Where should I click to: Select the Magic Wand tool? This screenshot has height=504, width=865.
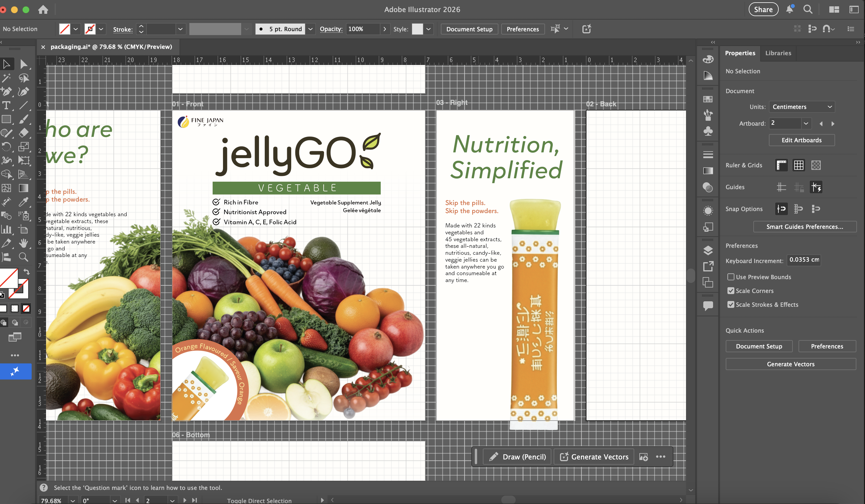pyautogui.click(x=7, y=78)
